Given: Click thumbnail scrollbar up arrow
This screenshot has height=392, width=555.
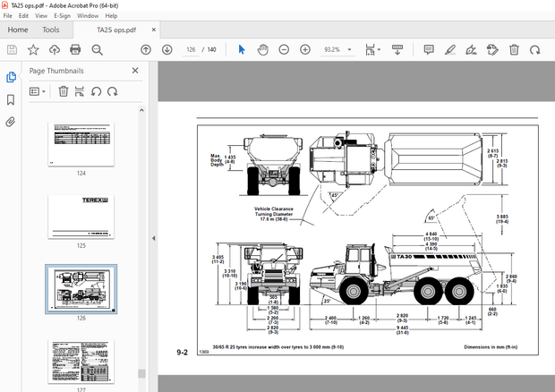Looking at the screenshot, I should (141, 110).
